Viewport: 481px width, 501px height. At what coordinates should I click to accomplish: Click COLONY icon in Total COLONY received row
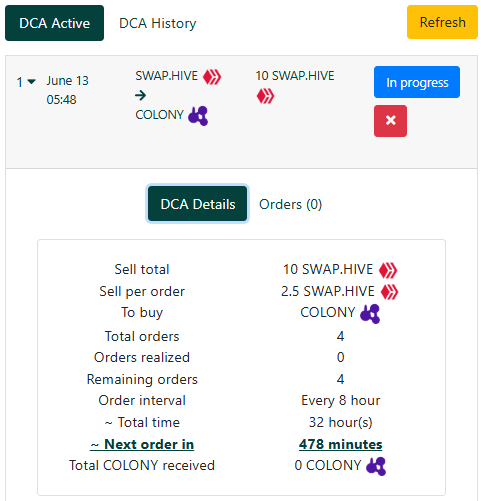pos(376,466)
